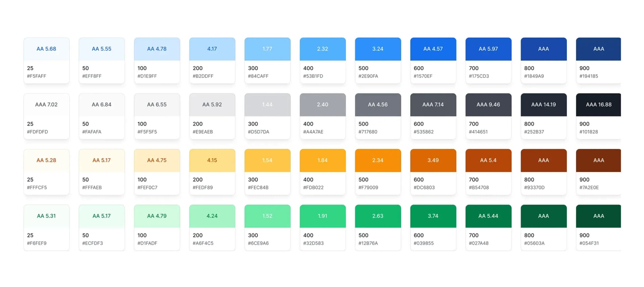644x287 pixels.
Task: Click the blue 700 swatch above #175CD3
Action: pyautogui.click(x=488, y=49)
